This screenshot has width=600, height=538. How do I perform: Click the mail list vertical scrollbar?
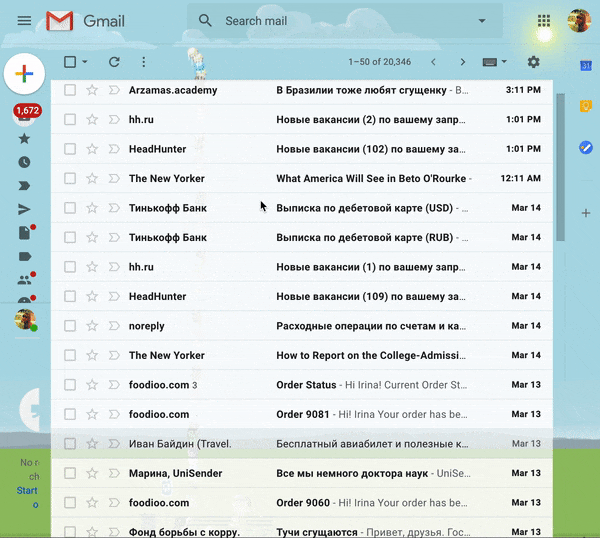(x=560, y=167)
